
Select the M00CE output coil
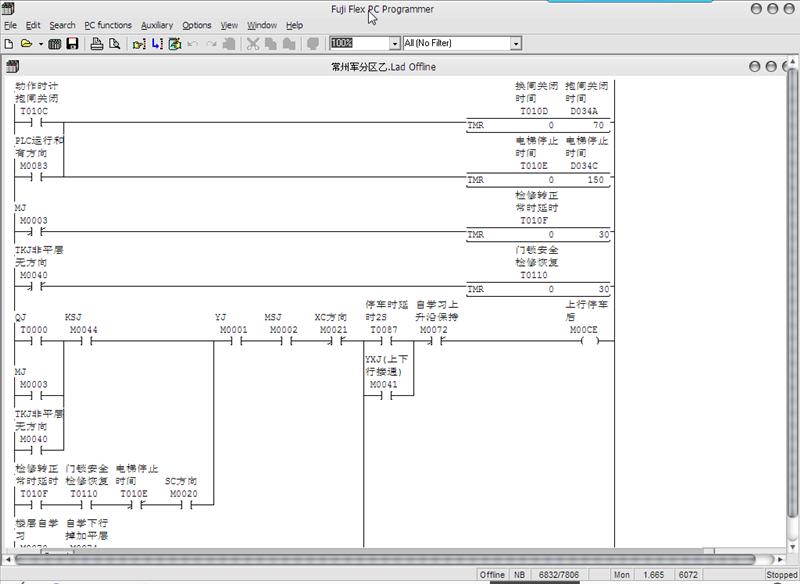coord(589,340)
